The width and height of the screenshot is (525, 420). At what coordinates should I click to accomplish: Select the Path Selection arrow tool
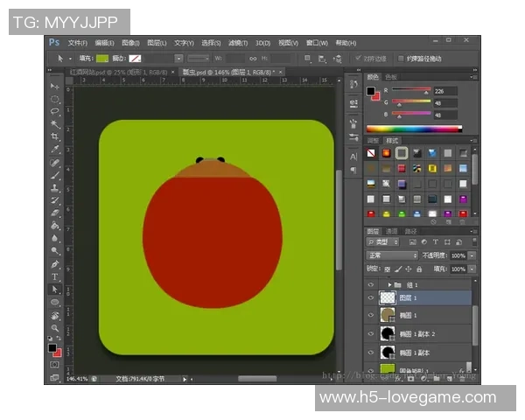54,289
